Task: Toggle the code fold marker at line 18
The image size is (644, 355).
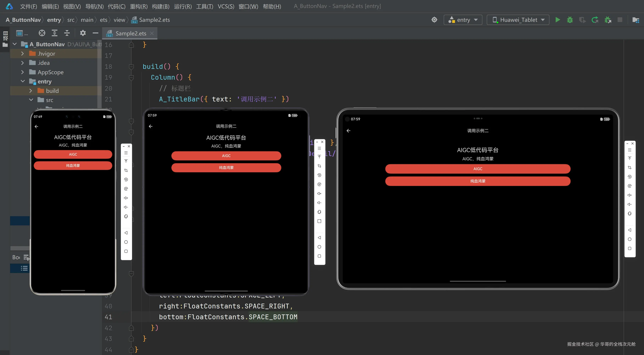Action: 131,67
